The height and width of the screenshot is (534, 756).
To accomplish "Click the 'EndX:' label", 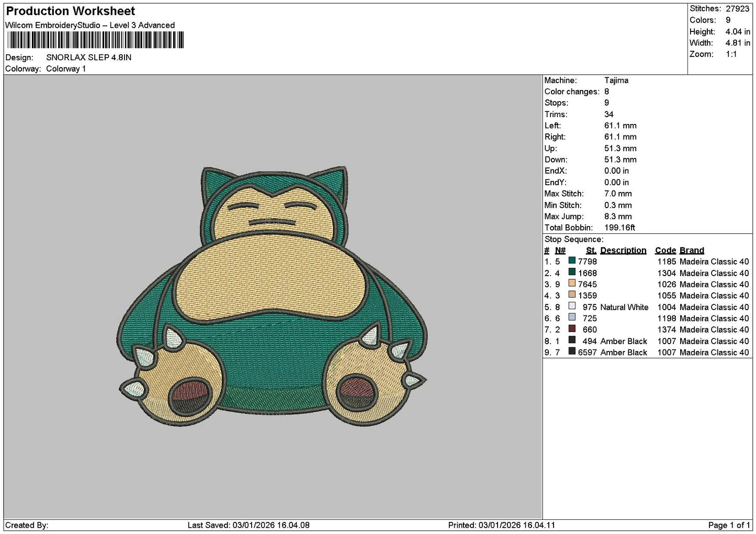I will (x=556, y=171).
